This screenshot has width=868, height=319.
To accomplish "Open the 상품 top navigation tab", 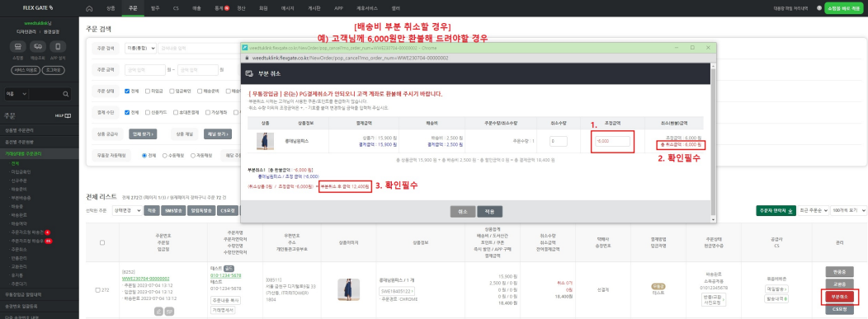I will pyautogui.click(x=111, y=8).
